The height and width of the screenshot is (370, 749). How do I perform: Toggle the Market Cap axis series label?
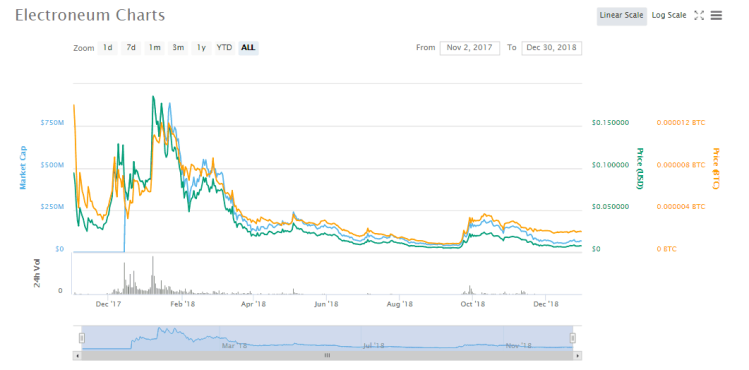tap(22, 168)
